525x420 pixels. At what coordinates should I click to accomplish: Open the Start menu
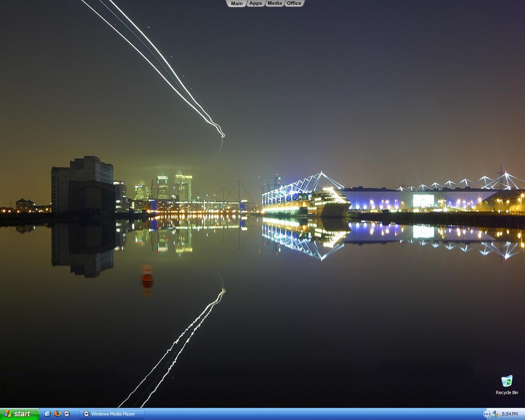19,414
